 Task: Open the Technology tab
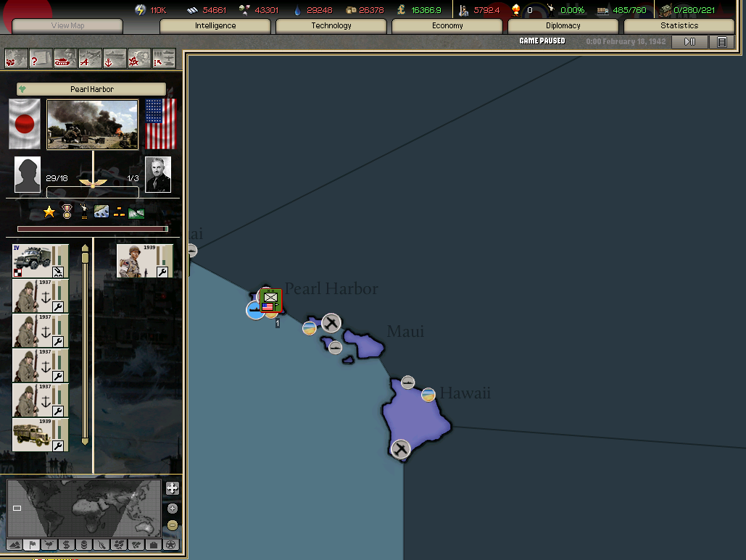331,26
